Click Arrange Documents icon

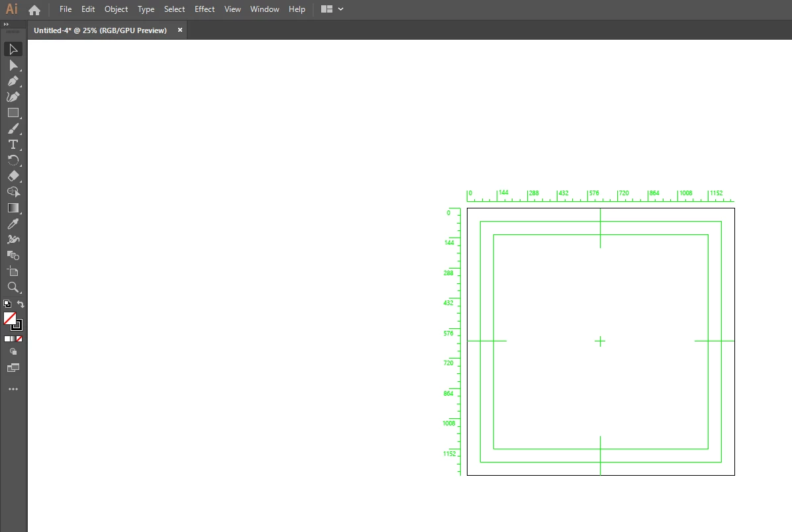point(327,9)
